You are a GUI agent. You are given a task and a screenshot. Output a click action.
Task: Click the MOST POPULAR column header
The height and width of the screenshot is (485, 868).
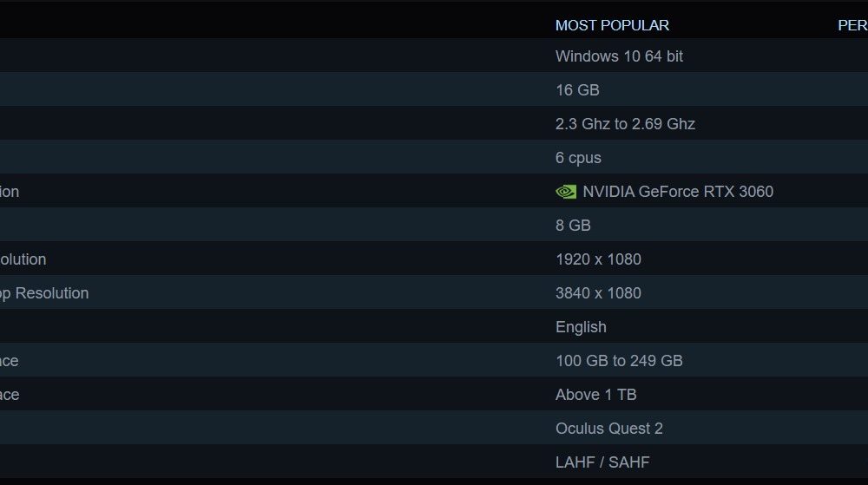pos(612,25)
